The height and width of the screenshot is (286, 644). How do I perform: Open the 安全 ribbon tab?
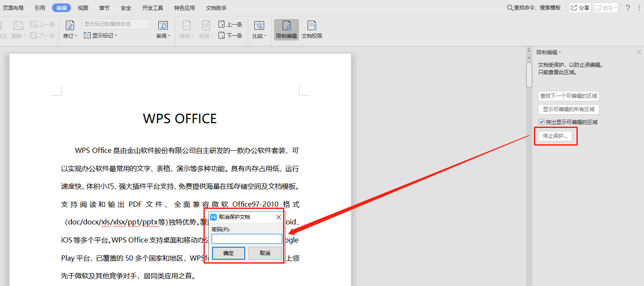126,8
